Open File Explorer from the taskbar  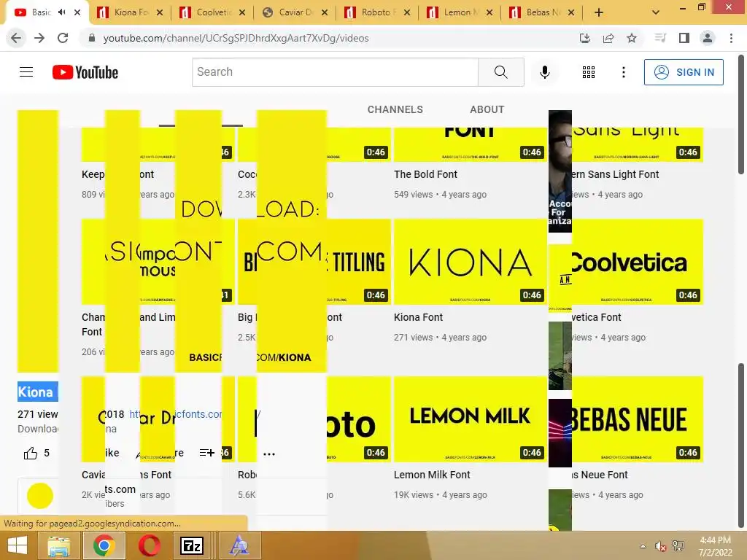click(58, 545)
